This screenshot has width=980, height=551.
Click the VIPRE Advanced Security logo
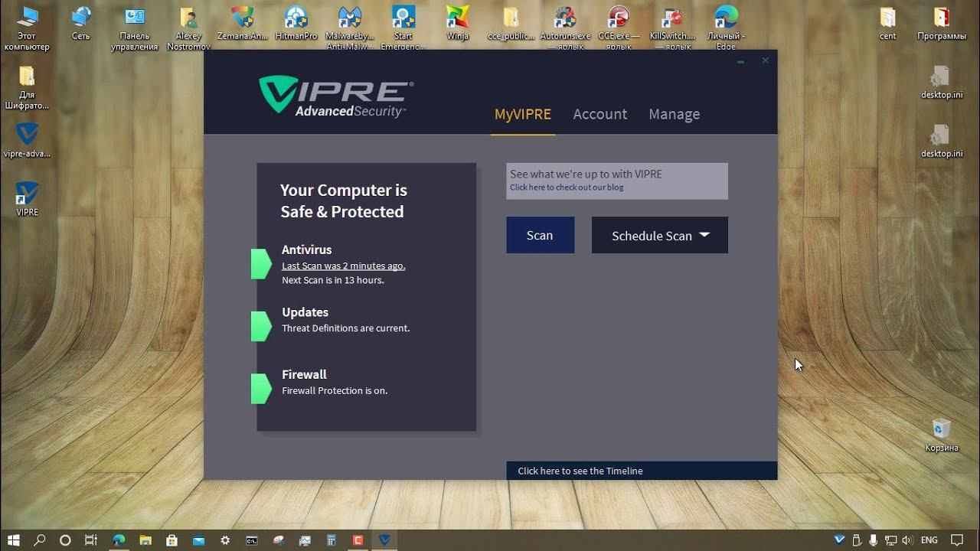click(336, 97)
